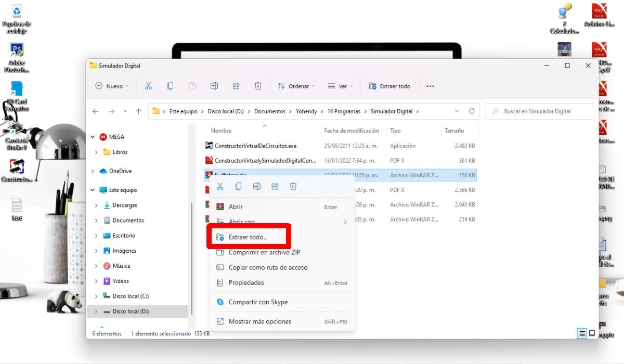The height and width of the screenshot is (364, 624).
Task: Open the Abrir con submenu
Action: point(282,222)
